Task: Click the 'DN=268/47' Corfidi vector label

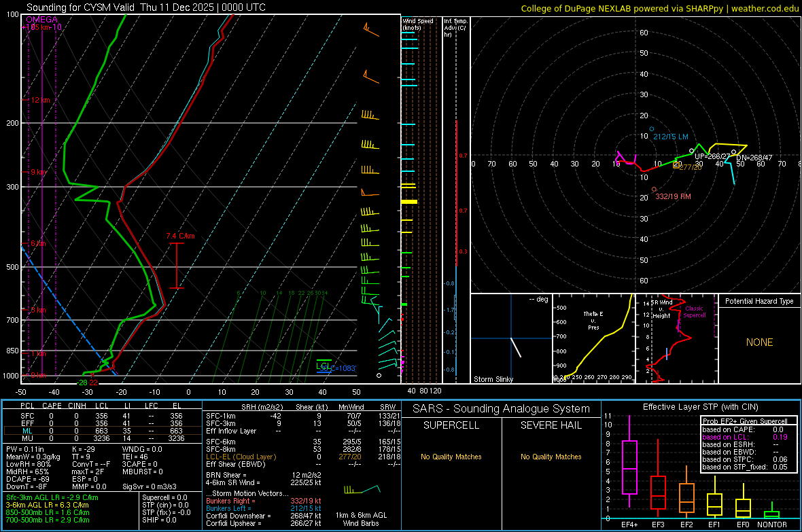Action: point(754,158)
